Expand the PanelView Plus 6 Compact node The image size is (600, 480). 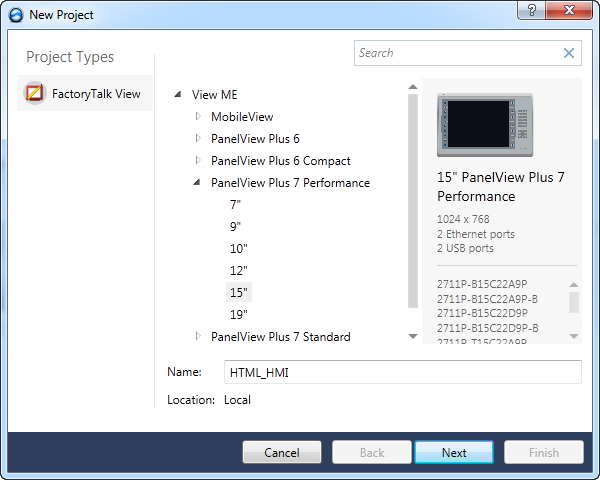[198, 160]
